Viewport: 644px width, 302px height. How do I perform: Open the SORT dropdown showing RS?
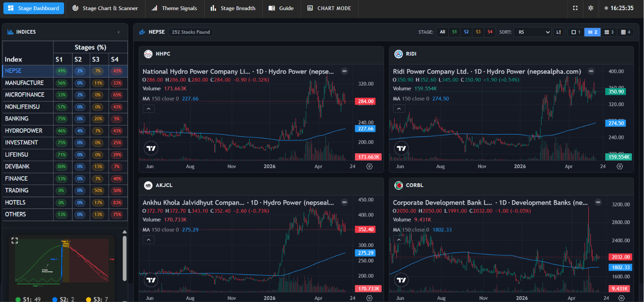pyautogui.click(x=533, y=32)
